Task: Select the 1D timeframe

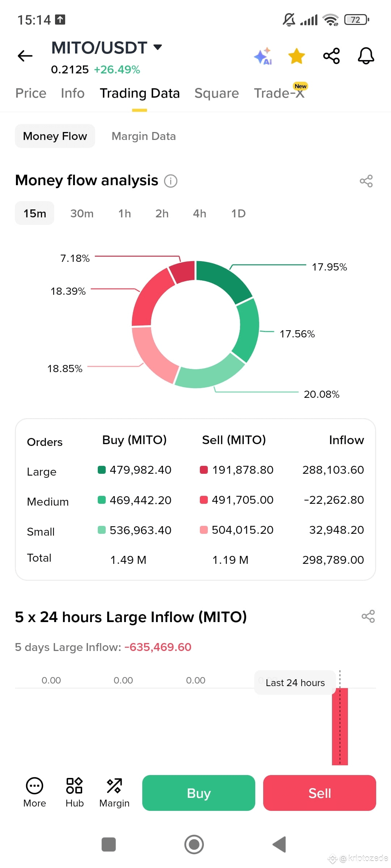Action: coord(238,213)
